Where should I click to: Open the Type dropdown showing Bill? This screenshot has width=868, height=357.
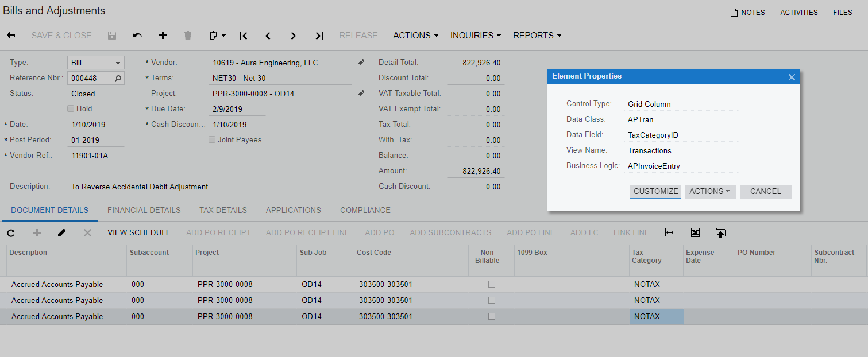point(95,63)
